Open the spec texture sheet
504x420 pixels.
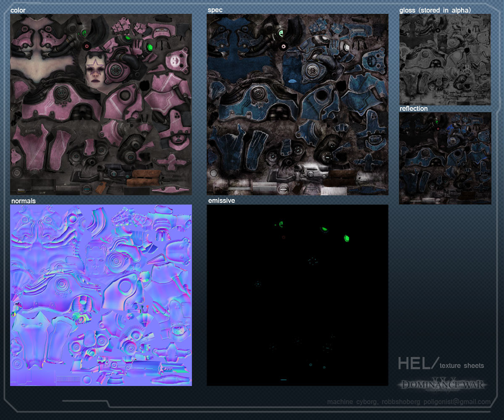(297, 104)
